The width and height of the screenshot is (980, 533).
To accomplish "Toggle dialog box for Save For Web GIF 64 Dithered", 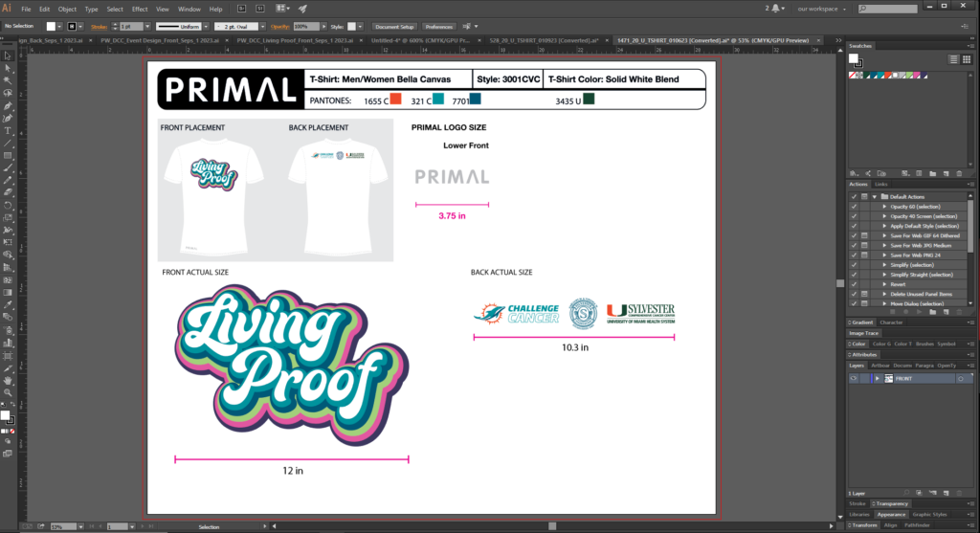I will tap(864, 235).
